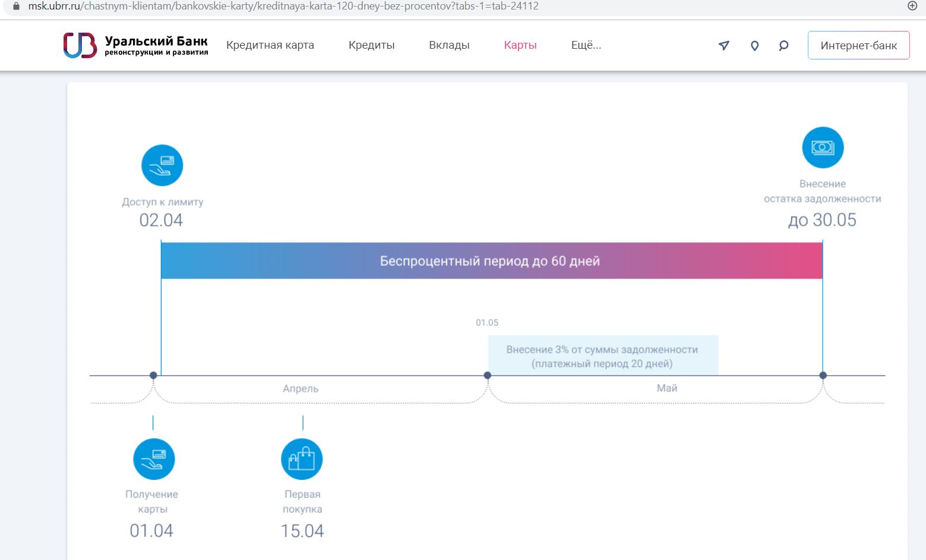Click the Доступ к лимиту hand-card icon
Screen dimensions: 926x560
(x=162, y=165)
